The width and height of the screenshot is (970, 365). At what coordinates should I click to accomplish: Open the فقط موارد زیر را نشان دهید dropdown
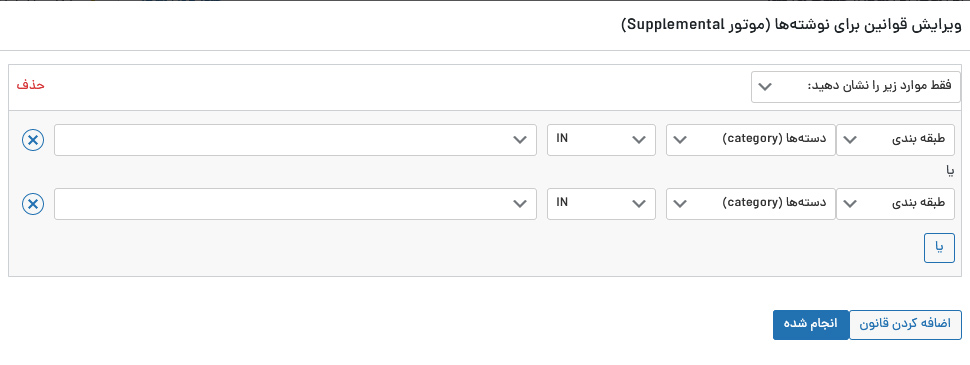856,87
